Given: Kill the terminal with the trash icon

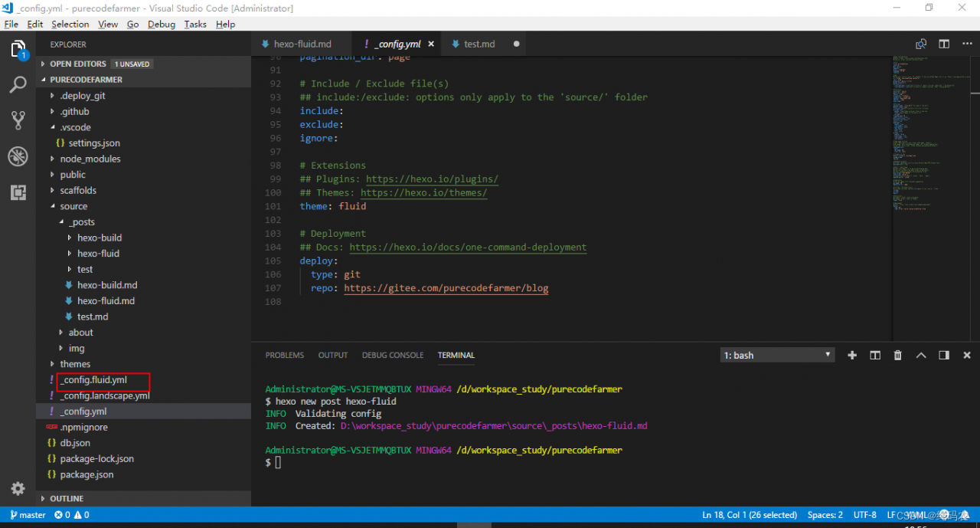Looking at the screenshot, I should pyautogui.click(x=898, y=355).
